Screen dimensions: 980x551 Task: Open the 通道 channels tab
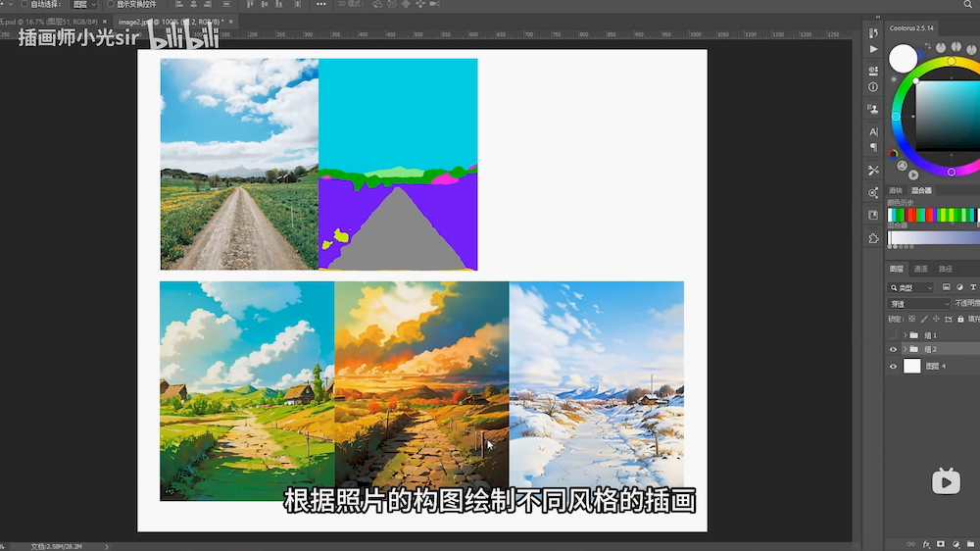(920, 269)
